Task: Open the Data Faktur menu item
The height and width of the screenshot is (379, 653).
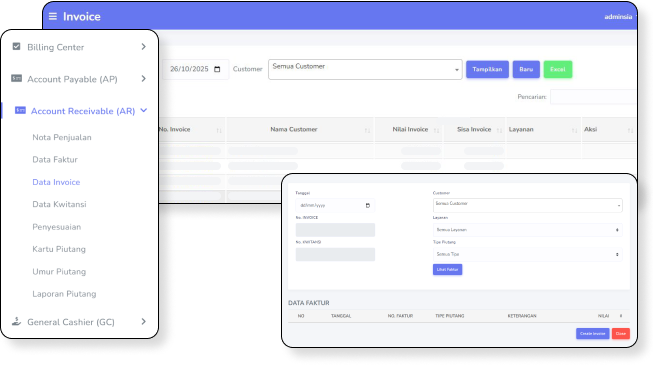Action: [x=55, y=160]
